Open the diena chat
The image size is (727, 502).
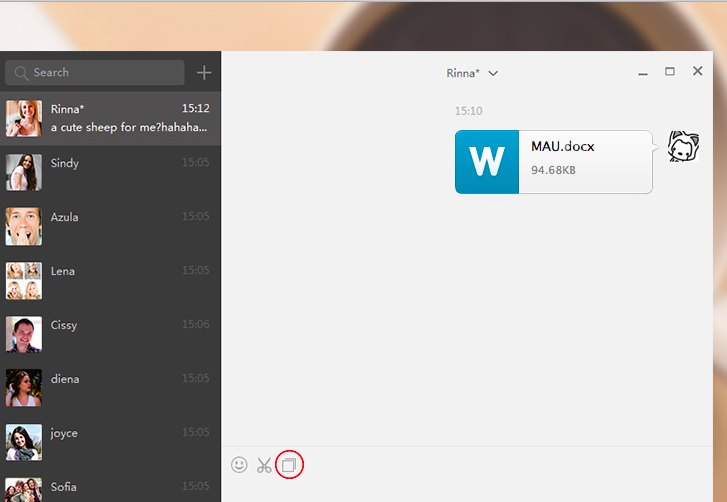click(x=110, y=388)
